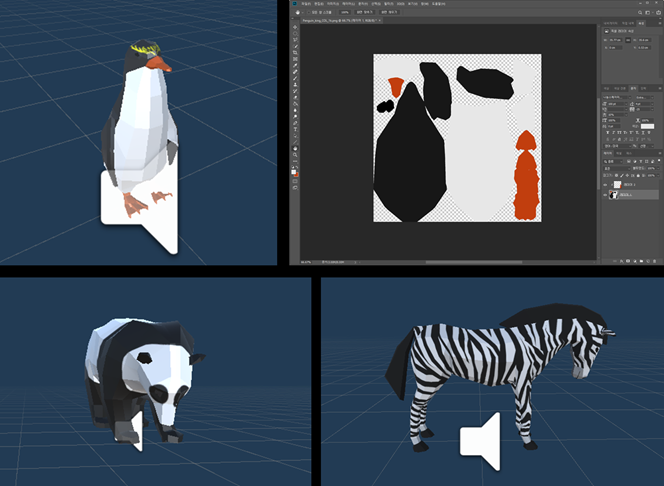Toggle the pixel layer filter icon
This screenshot has width=664, height=486.
[x=628, y=161]
